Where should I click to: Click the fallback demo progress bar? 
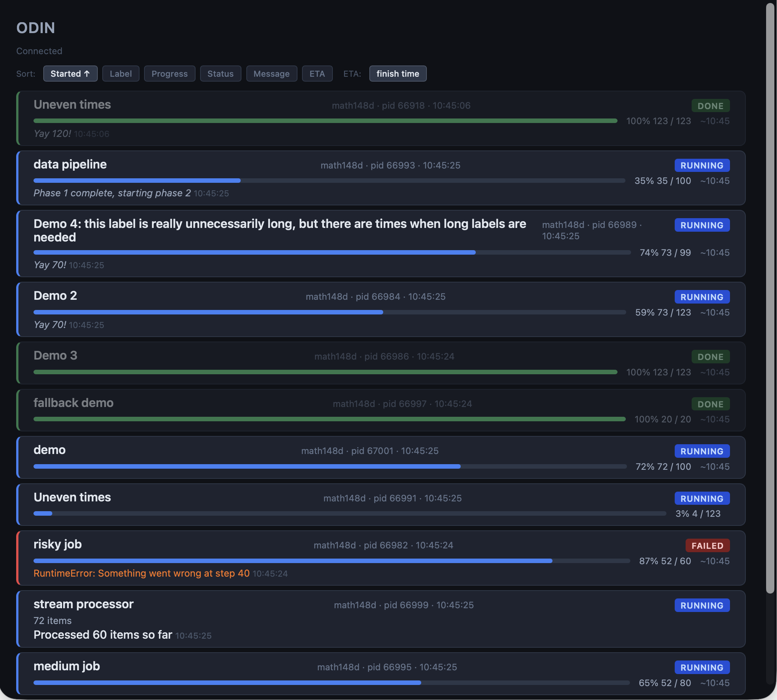pos(329,419)
